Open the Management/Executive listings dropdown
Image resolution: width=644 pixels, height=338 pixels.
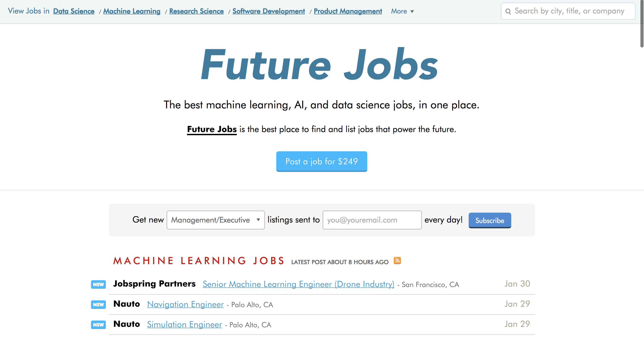(x=215, y=220)
